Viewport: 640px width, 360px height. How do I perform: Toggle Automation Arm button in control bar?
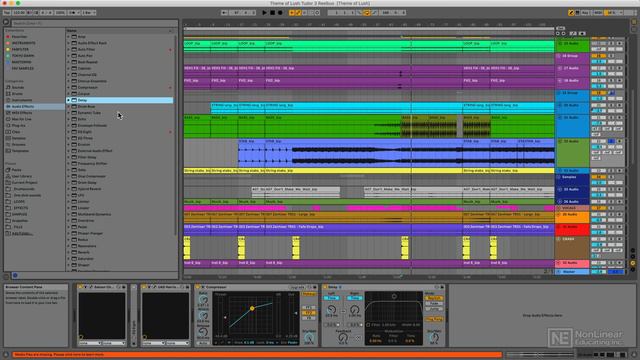(x=298, y=13)
